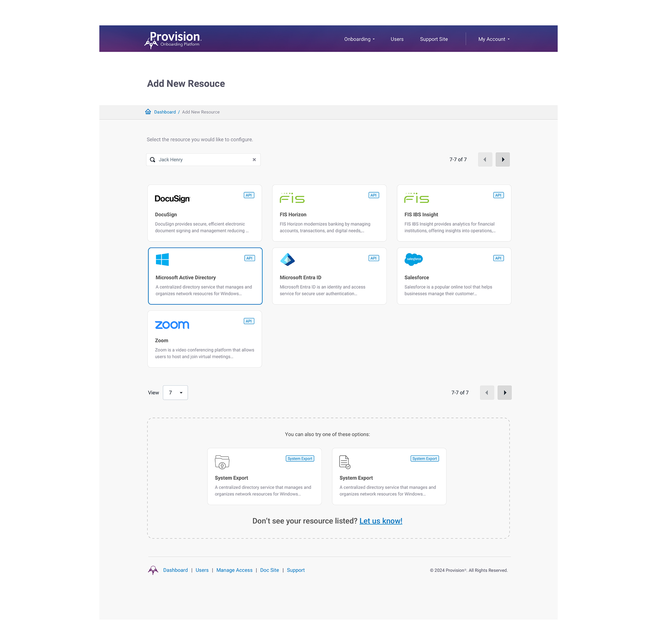Click the Let us know! link
This screenshot has height=644, width=657.
(380, 521)
